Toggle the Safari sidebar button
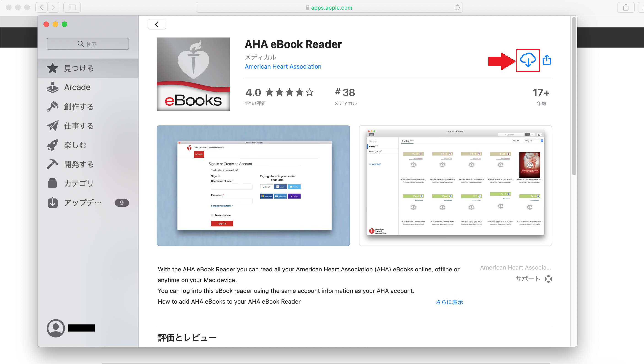 click(72, 8)
